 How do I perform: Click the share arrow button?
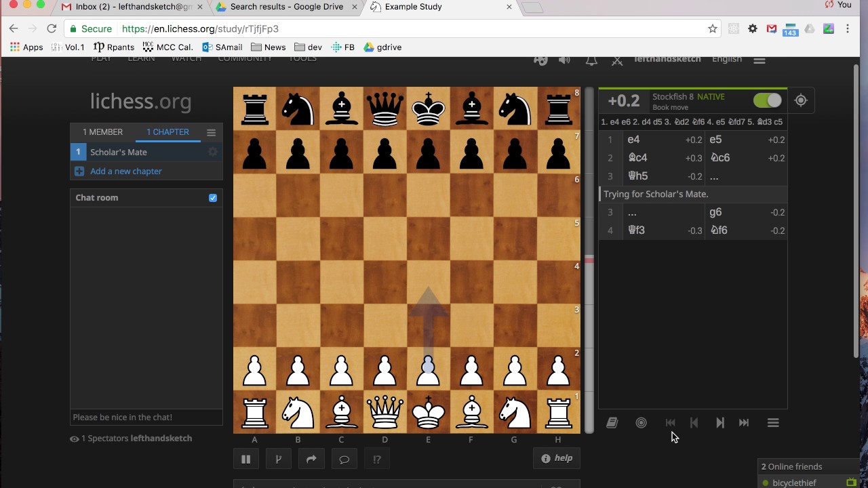click(311, 459)
